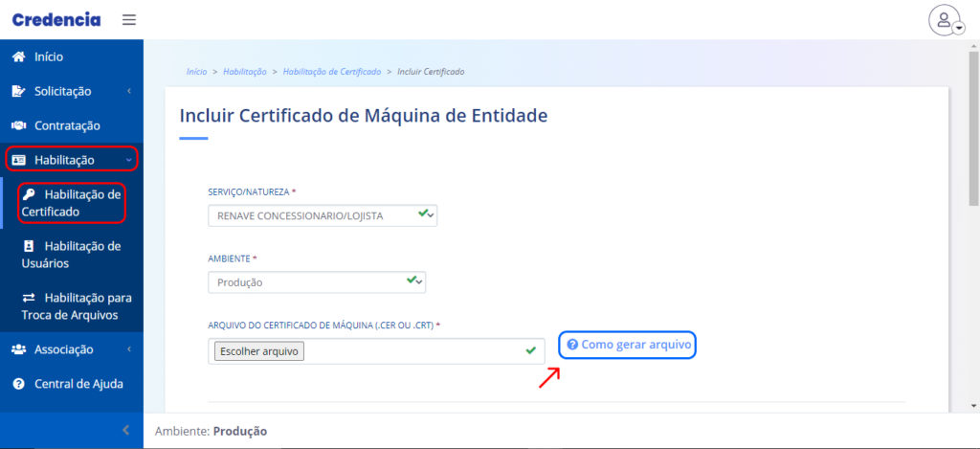980x449 pixels.
Task: Click the Central de Ajuda question icon
Action: point(18,384)
